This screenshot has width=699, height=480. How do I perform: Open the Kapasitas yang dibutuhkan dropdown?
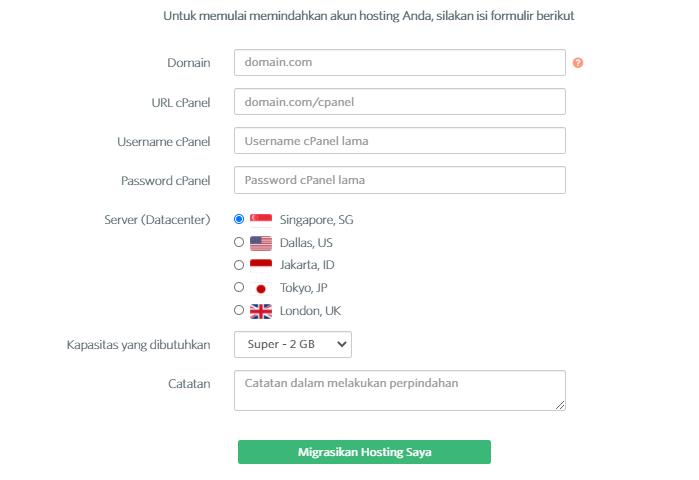click(293, 345)
